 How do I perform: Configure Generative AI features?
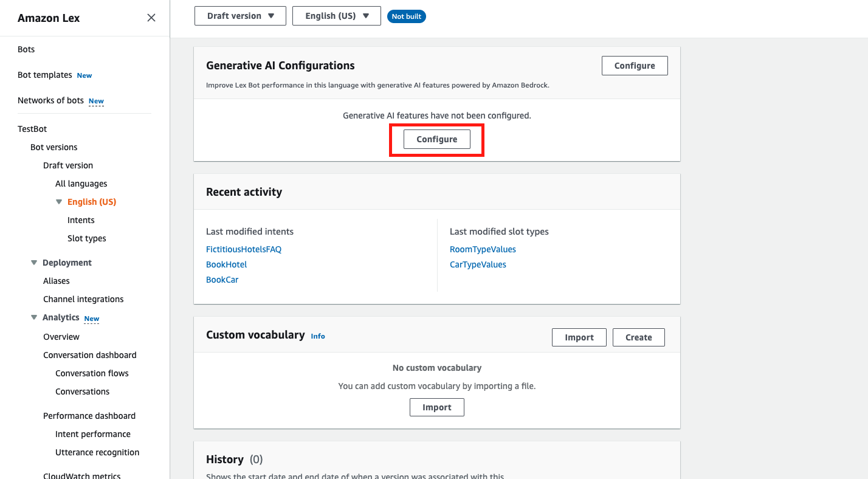[436, 139]
